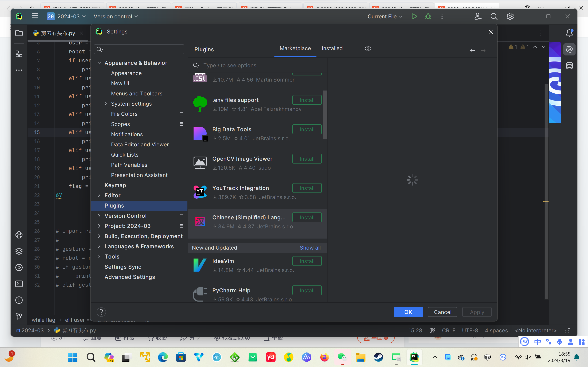
Task: Open Terminal tool window icon
Action: [19, 284]
